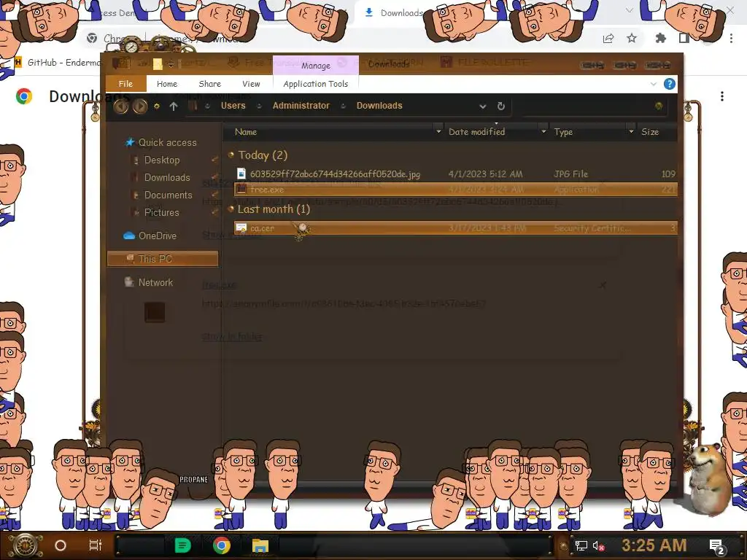Open the steampunk Start button

[x=26, y=545]
